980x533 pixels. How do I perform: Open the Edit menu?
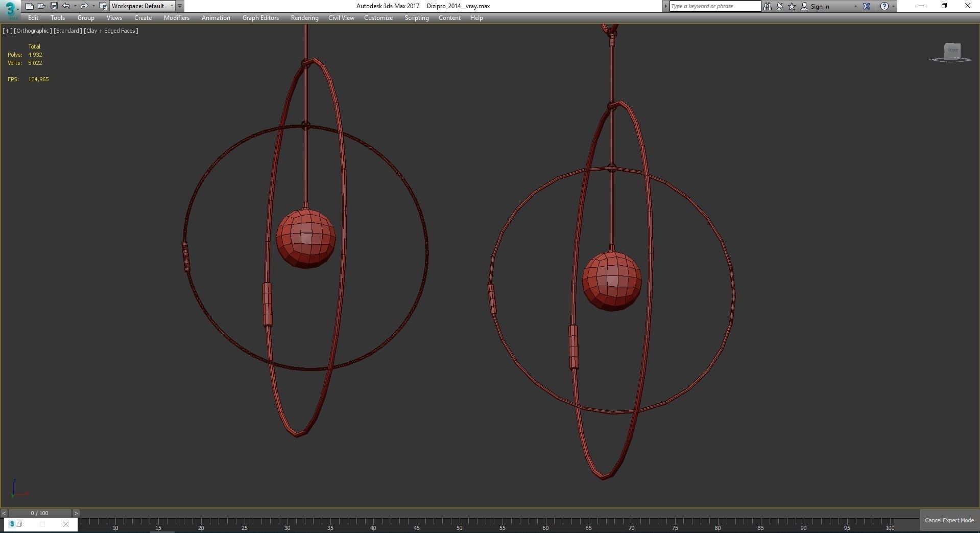click(33, 18)
